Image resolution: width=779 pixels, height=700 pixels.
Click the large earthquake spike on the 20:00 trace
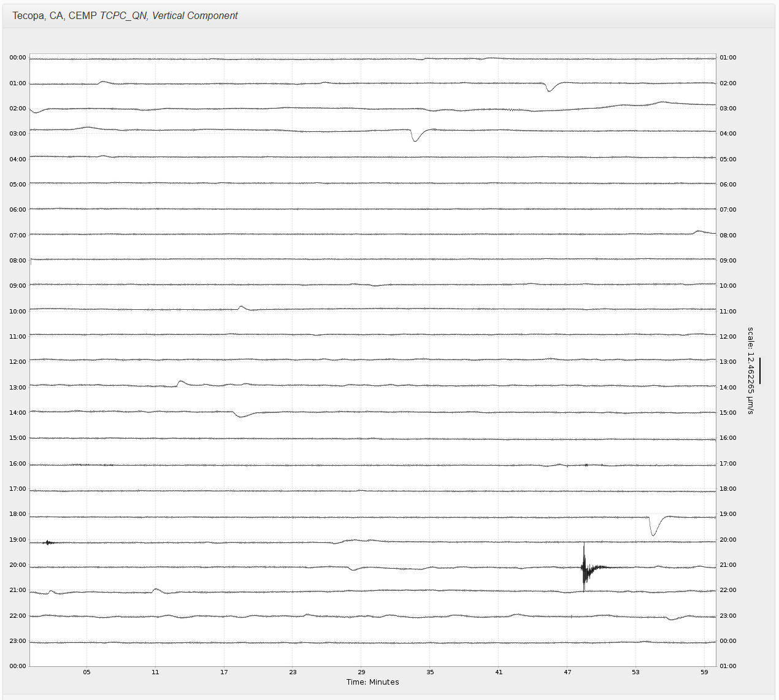click(x=585, y=567)
